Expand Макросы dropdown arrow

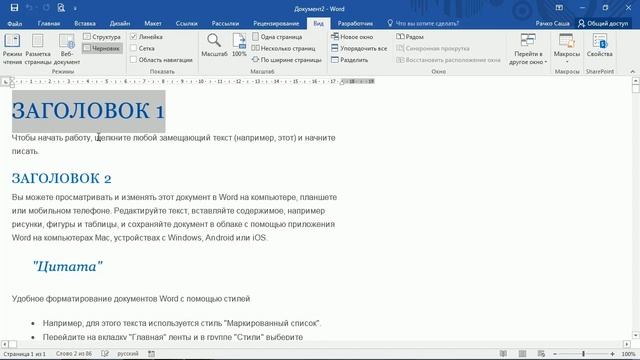pyautogui.click(x=567, y=62)
